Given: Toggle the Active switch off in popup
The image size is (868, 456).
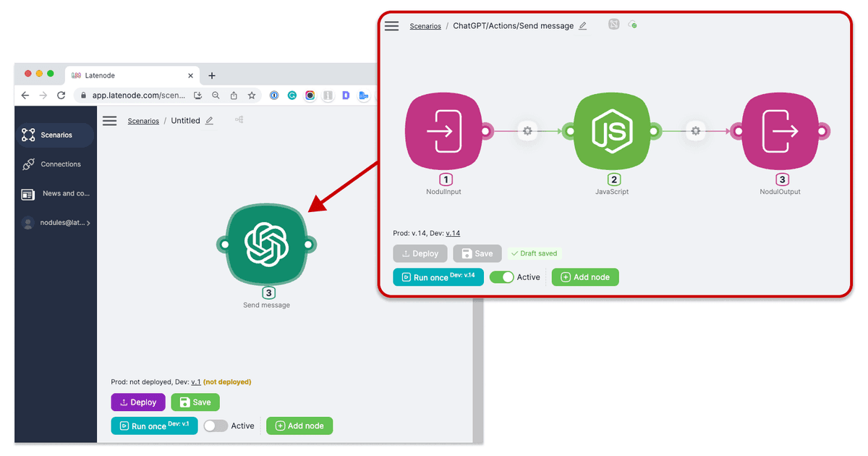Looking at the screenshot, I should click(x=502, y=277).
